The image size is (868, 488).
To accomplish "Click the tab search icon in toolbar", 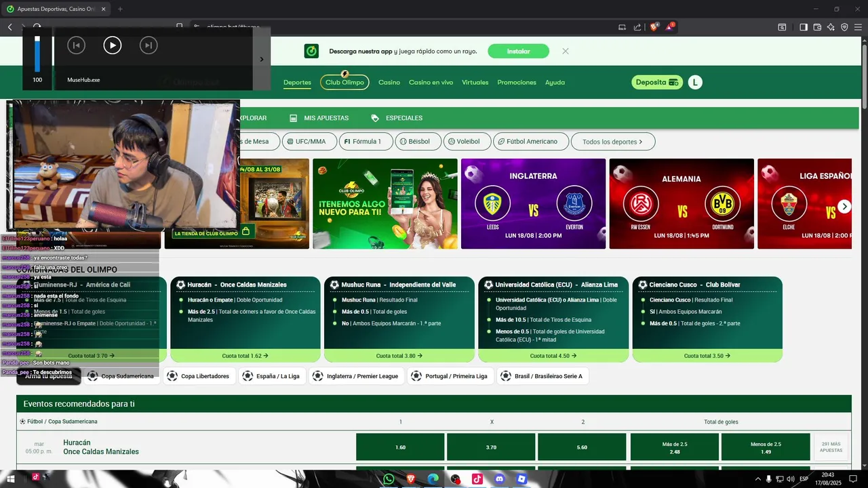I will 782,27.
